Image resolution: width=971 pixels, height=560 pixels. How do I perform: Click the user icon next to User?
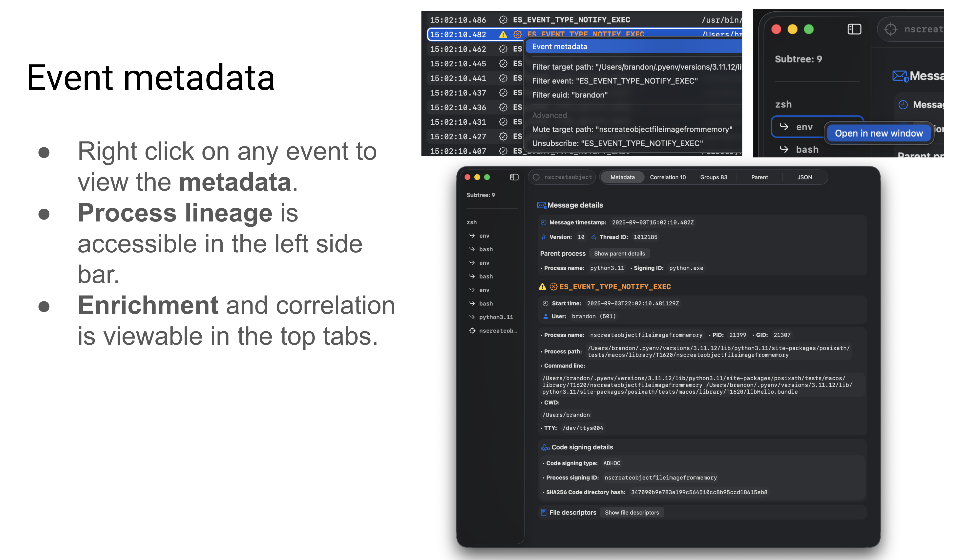pos(545,317)
